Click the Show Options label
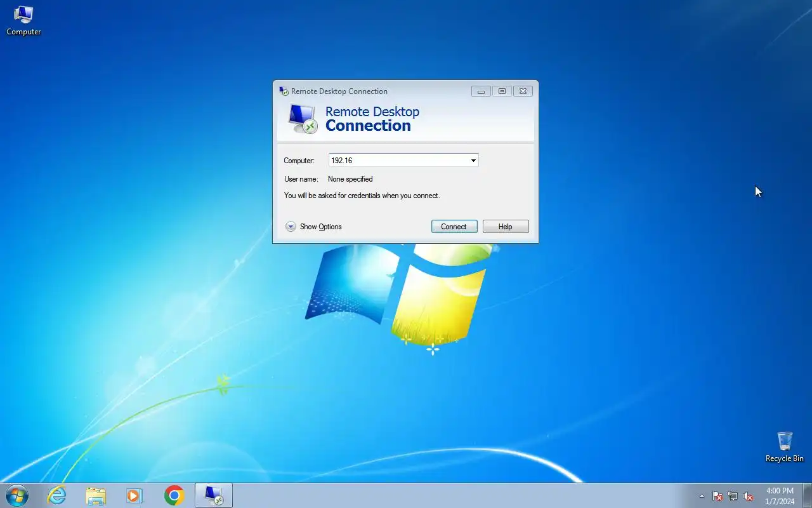The image size is (812, 508). (321, 227)
